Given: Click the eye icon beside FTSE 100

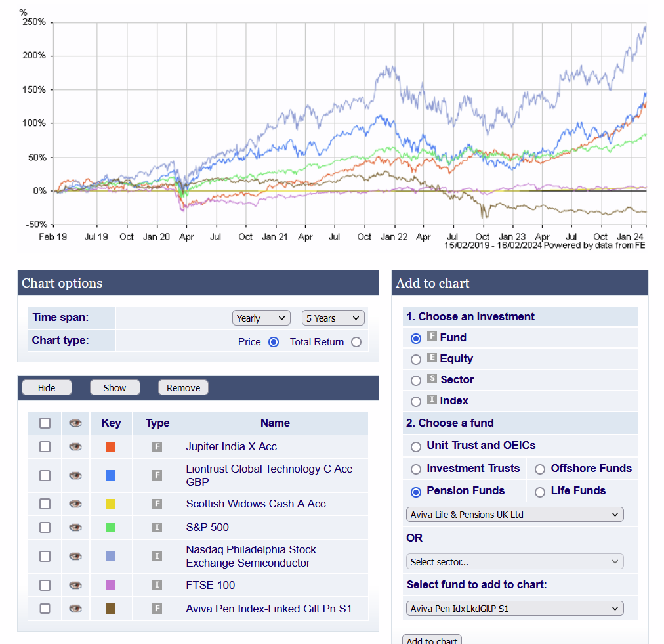Looking at the screenshot, I should tap(75, 585).
